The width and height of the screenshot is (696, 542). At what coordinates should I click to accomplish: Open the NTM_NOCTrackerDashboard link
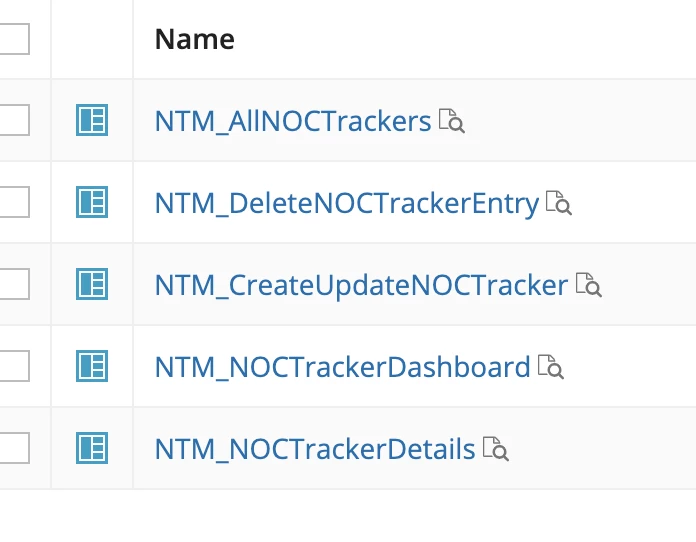click(x=342, y=367)
